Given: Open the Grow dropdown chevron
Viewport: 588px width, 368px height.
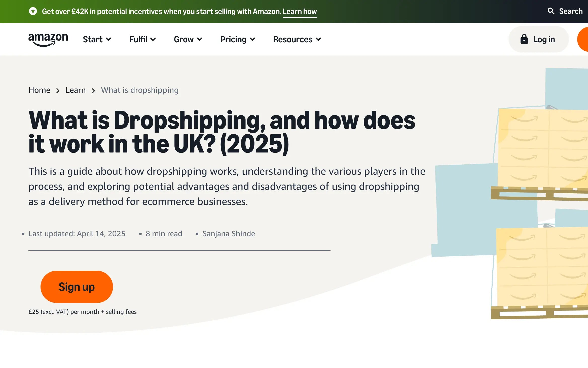Looking at the screenshot, I should (200, 39).
